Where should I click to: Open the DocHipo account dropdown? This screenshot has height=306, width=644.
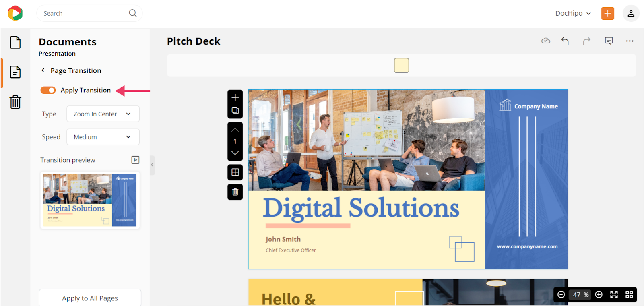pos(573,13)
